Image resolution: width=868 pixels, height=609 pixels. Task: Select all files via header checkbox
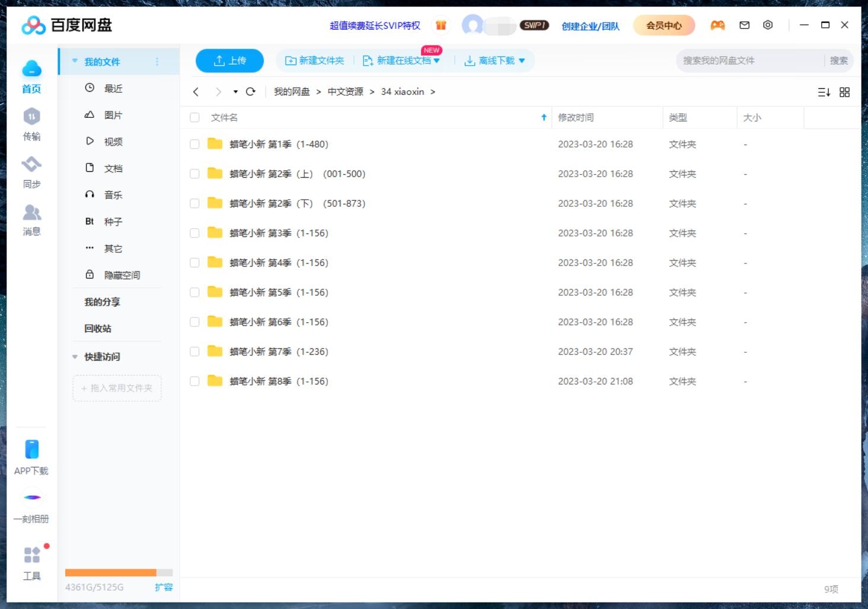point(194,117)
